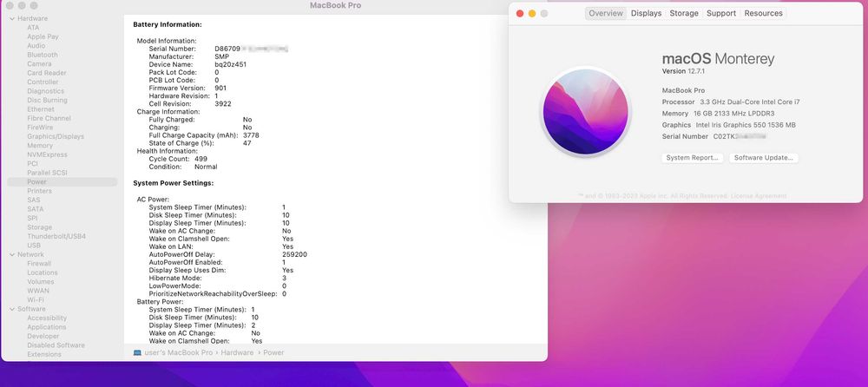
Task: Click Power in the bottom path bar
Action: [x=273, y=352]
